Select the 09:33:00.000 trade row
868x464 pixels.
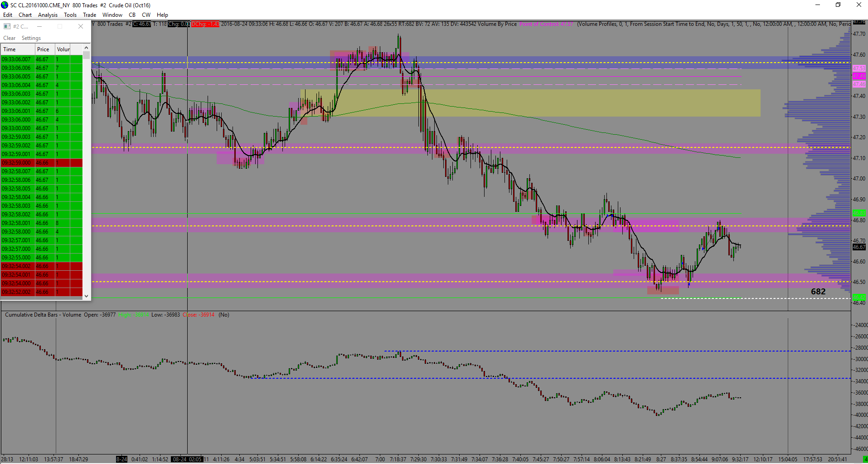42,128
